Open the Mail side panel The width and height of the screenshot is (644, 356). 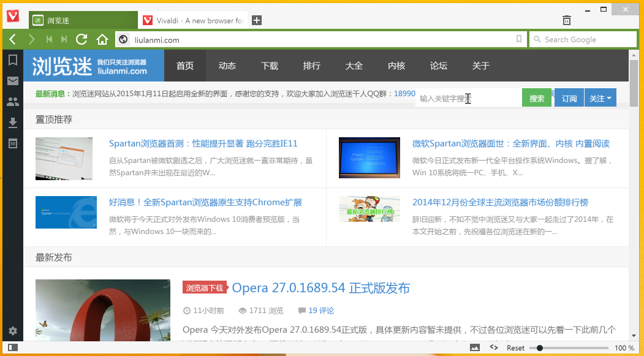pyautogui.click(x=13, y=81)
